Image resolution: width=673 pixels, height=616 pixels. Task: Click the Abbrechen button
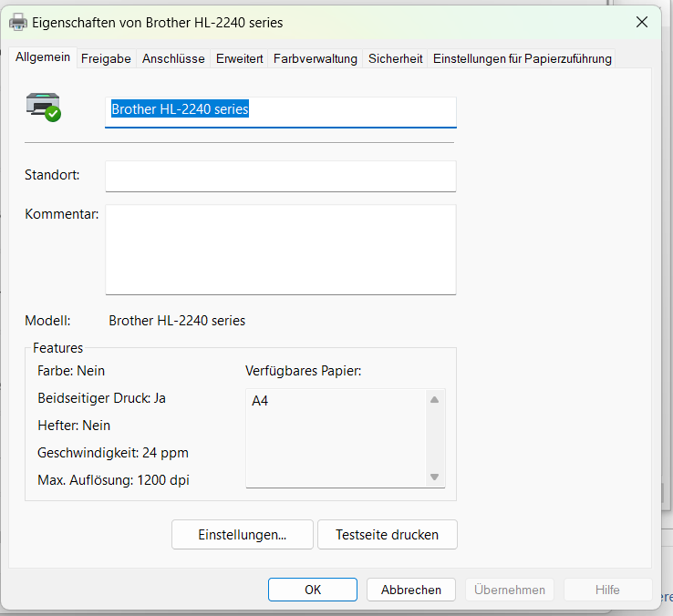tap(410, 590)
